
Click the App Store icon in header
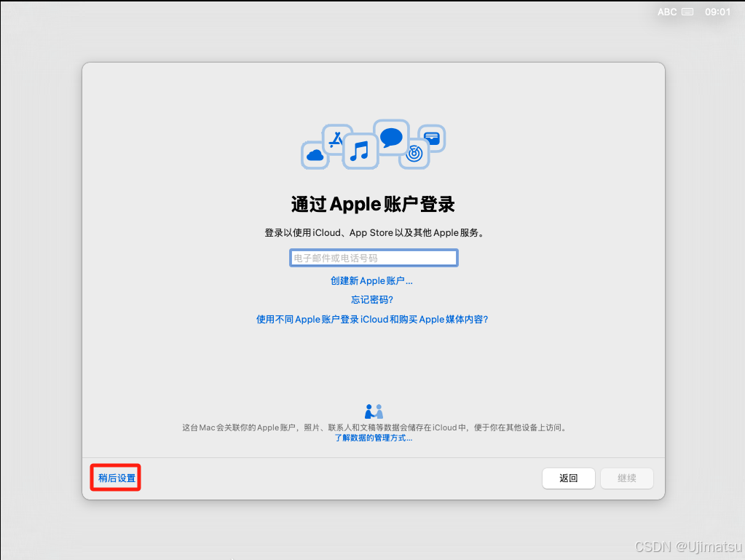tap(337, 138)
